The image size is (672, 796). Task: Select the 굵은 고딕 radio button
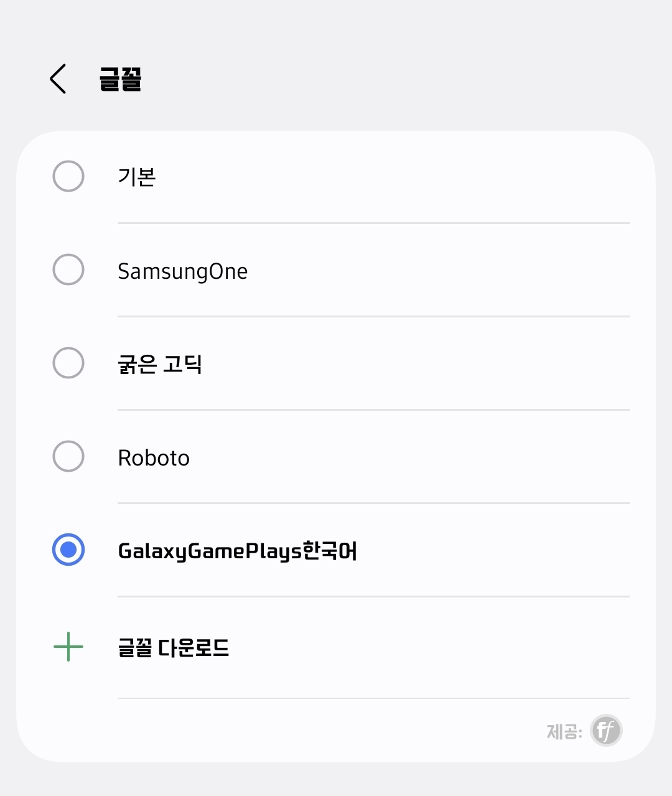tap(68, 363)
